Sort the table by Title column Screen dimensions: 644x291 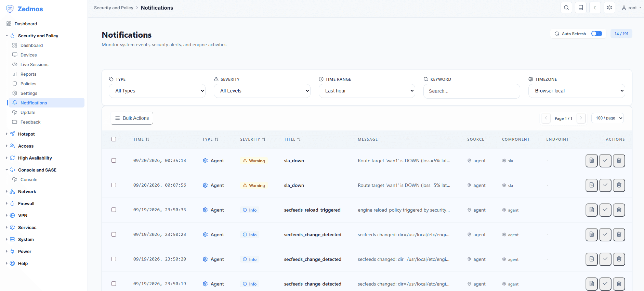coord(292,139)
